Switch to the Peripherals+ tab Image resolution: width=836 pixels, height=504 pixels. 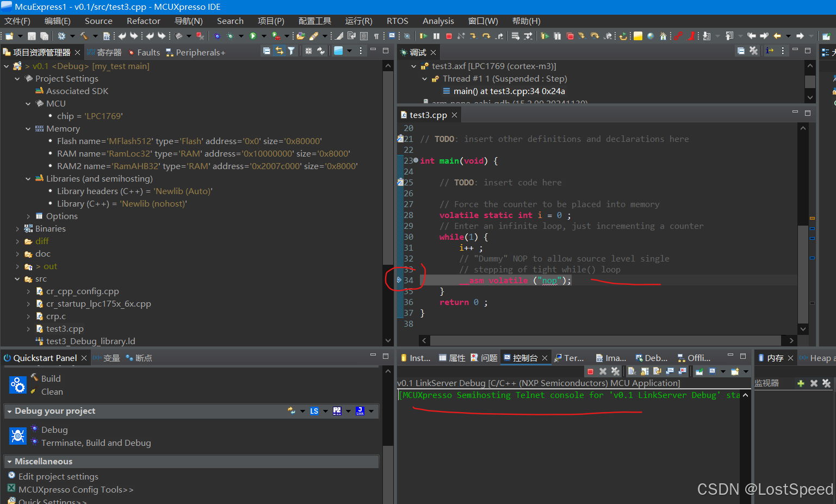195,52
